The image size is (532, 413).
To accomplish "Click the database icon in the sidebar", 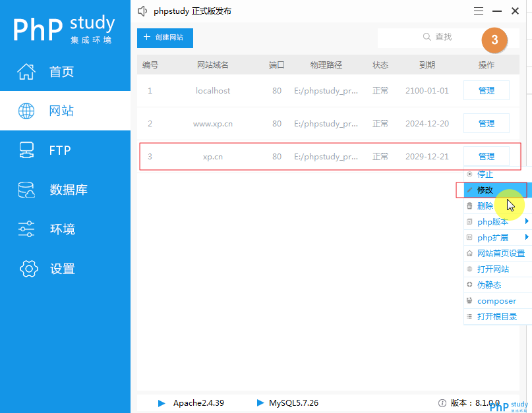I will click(26, 190).
